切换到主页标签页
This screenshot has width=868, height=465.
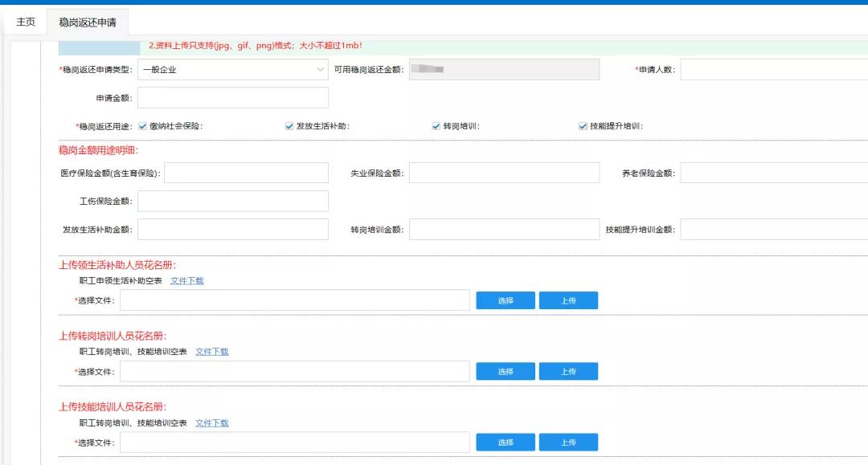pyautogui.click(x=23, y=22)
